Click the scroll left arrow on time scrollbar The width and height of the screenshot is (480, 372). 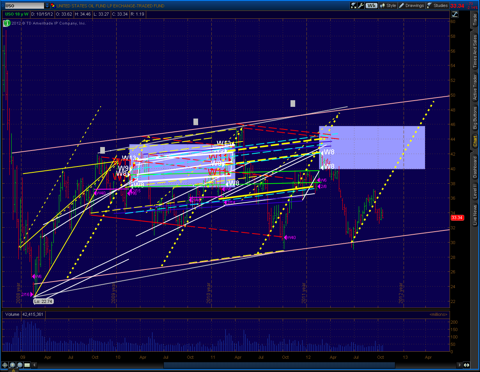click(x=34, y=365)
